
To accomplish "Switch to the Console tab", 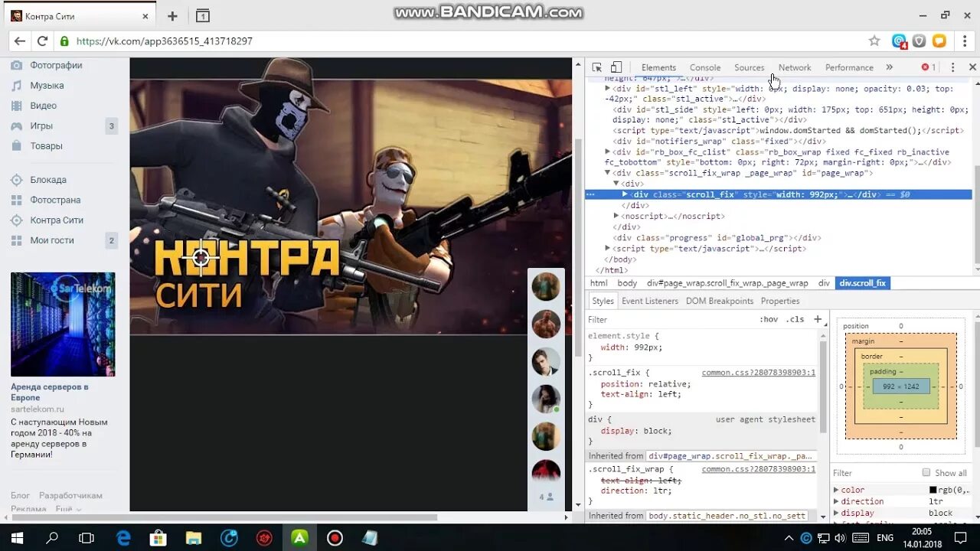I will (705, 67).
